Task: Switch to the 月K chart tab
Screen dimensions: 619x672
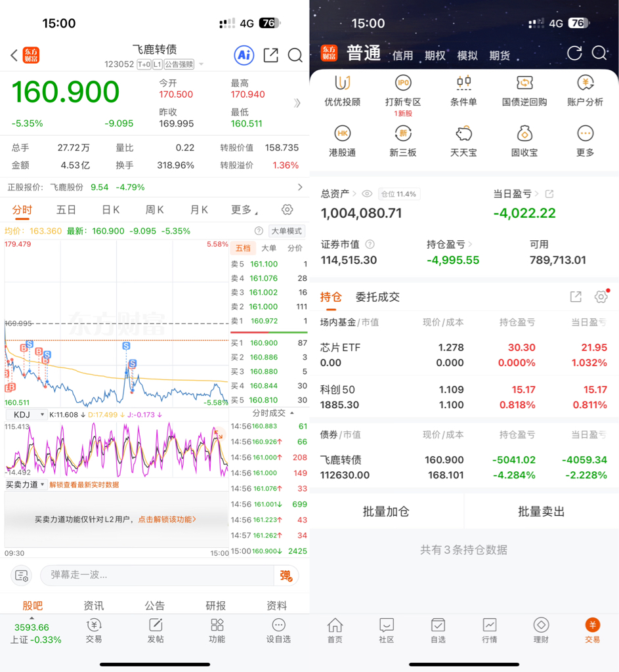Action: [x=199, y=210]
